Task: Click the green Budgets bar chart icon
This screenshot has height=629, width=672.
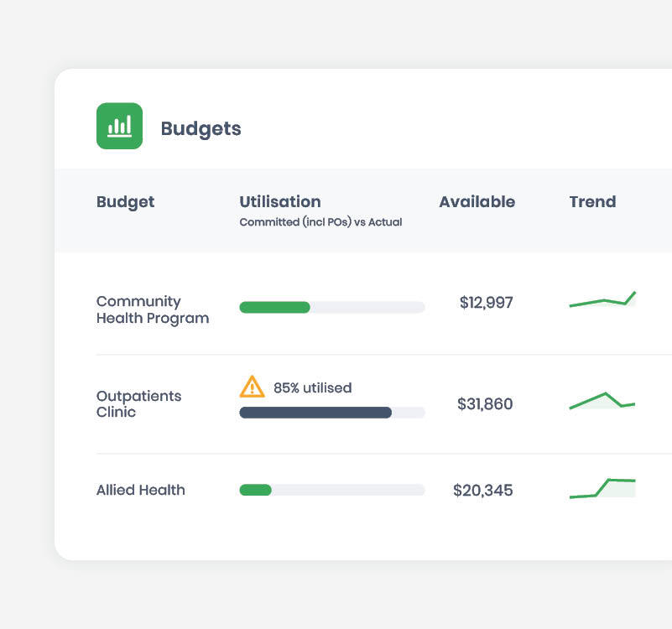Action: pyautogui.click(x=120, y=124)
